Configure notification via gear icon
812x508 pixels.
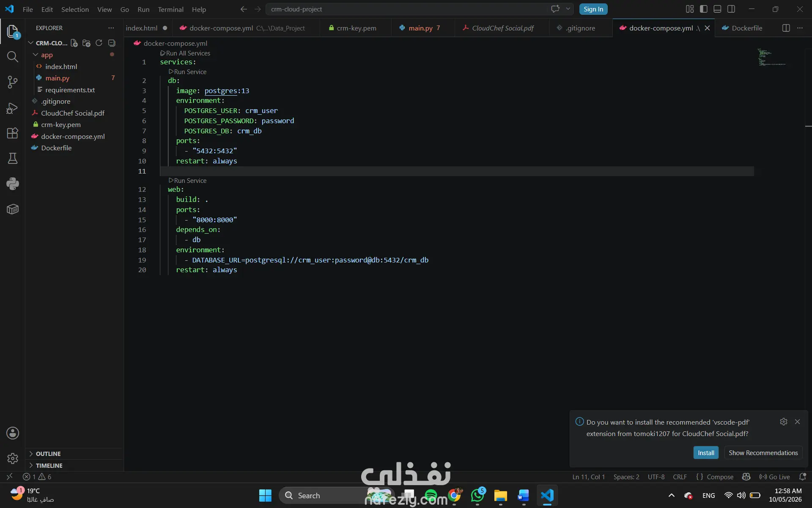(784, 422)
